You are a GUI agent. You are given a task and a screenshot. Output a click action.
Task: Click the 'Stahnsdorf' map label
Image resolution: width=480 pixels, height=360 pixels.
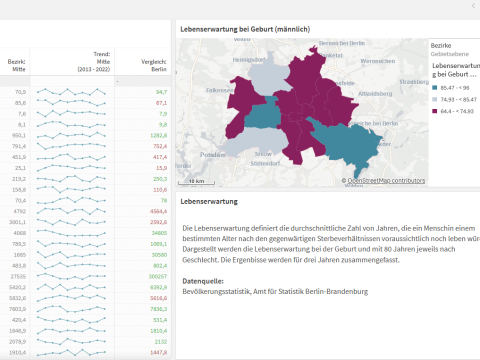coord(265,163)
